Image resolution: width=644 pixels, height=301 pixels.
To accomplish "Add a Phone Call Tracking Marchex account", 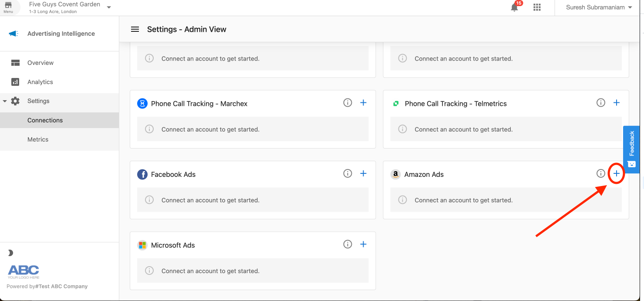I will 363,103.
